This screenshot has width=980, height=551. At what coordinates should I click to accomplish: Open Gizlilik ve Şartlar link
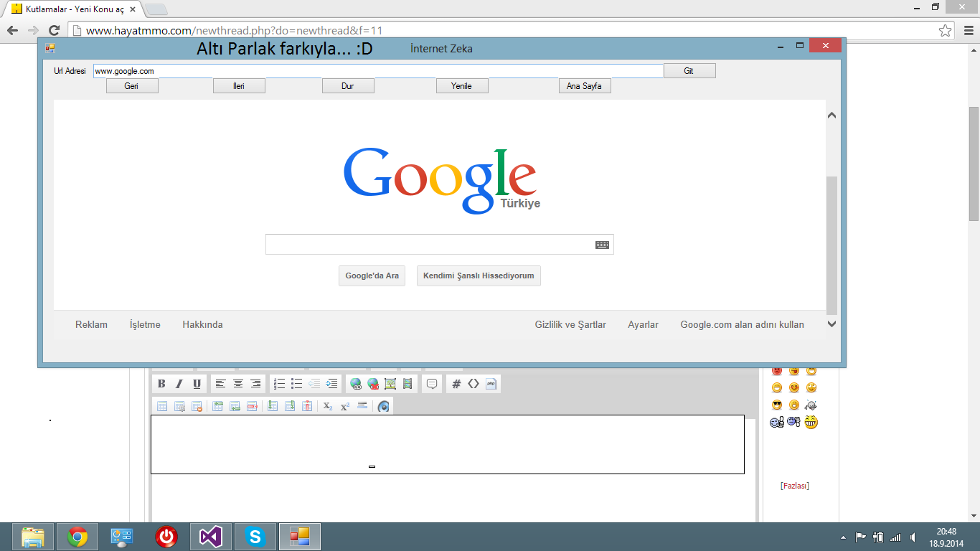click(570, 325)
